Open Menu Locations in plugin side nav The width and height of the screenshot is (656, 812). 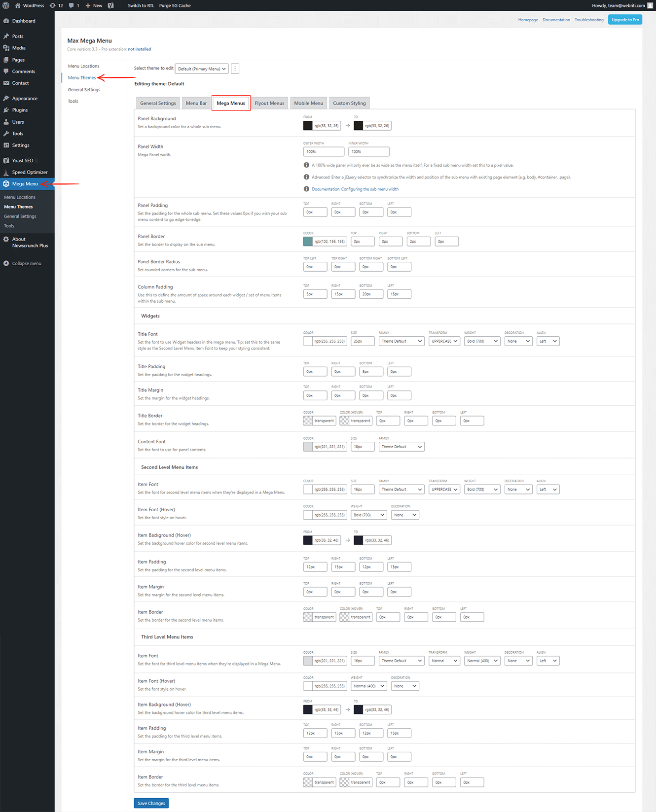[x=84, y=66]
